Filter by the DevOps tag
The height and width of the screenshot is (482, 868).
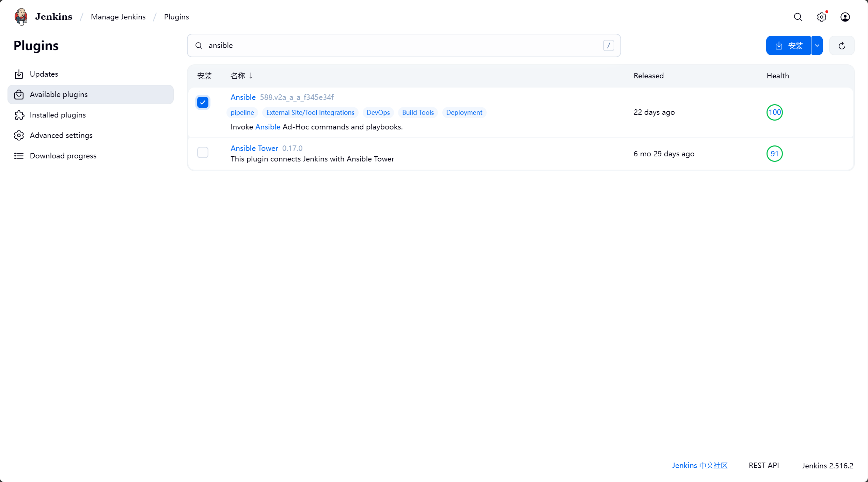point(378,112)
